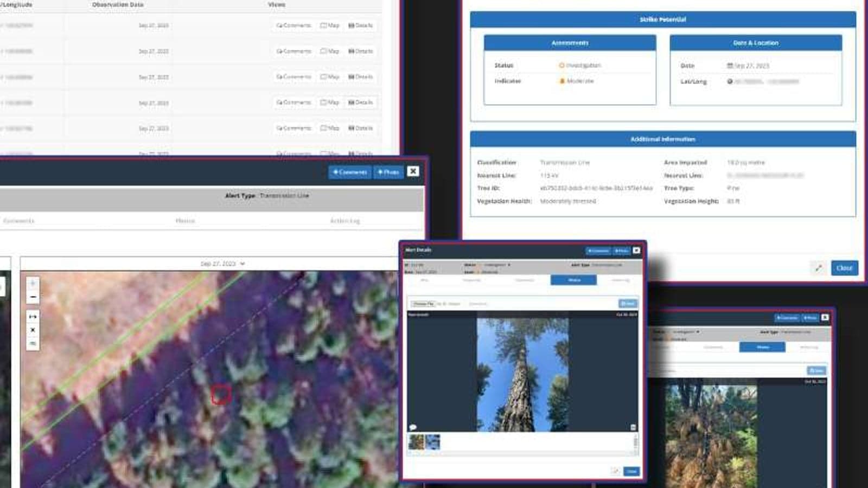
Task: Click Choose File in the Alert Details popup
Action: coord(423,304)
